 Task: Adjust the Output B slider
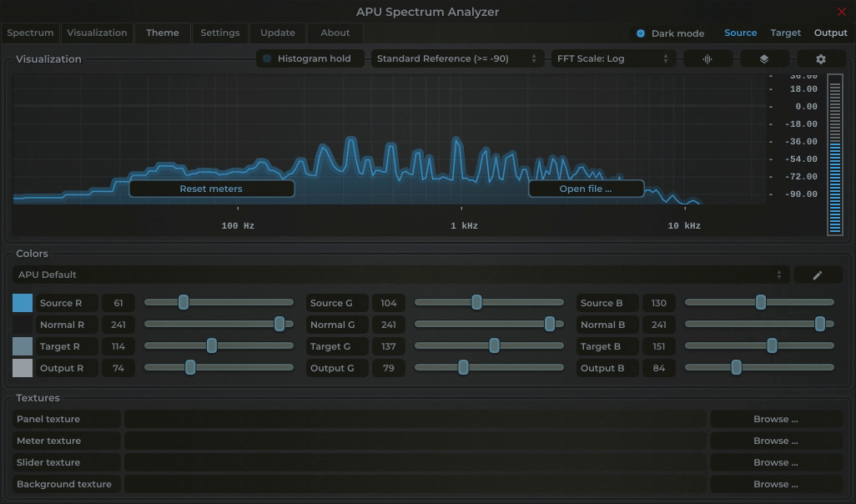click(x=759, y=367)
